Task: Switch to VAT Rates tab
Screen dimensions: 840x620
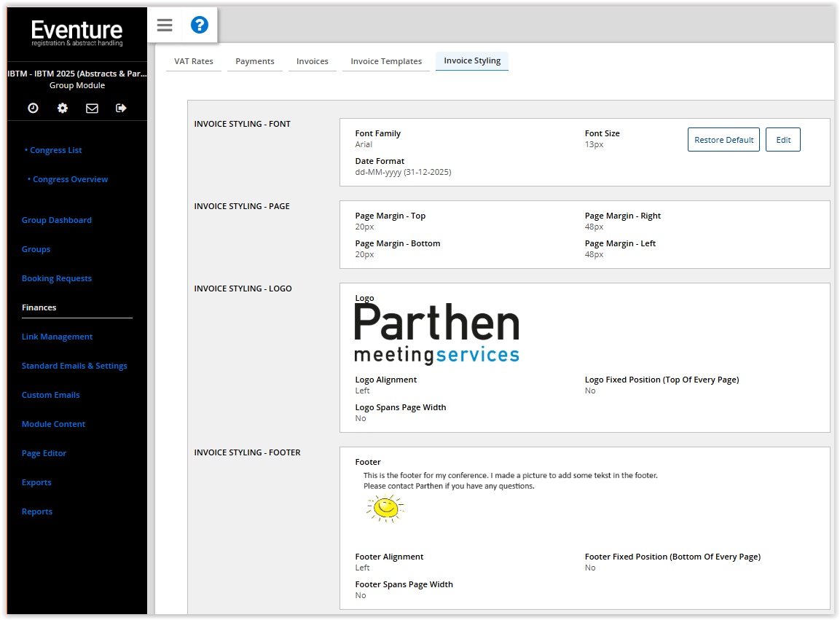Action: [193, 61]
